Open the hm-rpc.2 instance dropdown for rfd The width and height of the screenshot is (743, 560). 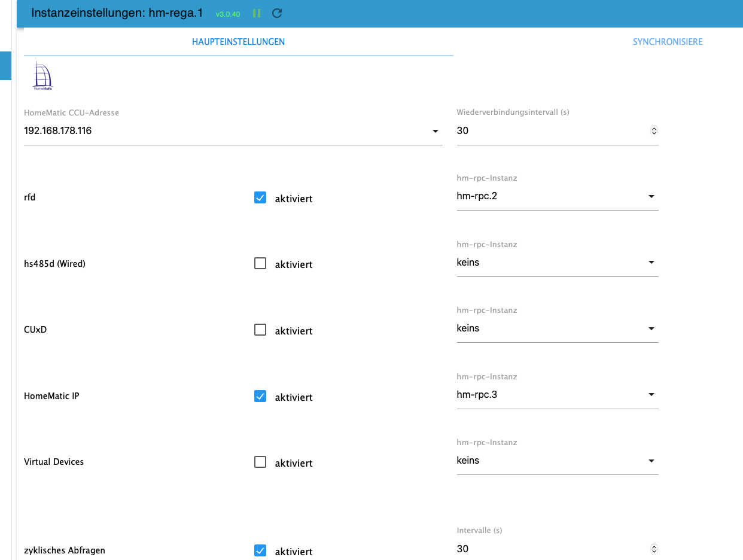click(x=558, y=196)
